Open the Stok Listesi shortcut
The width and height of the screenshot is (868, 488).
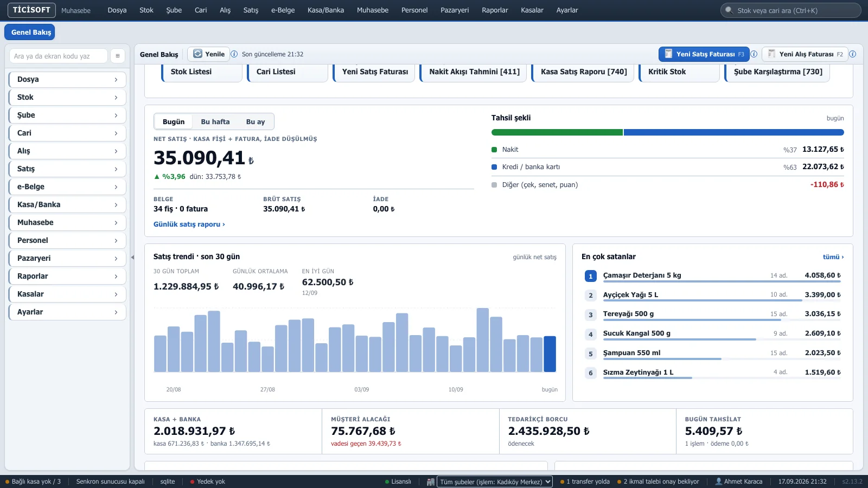(x=201, y=73)
